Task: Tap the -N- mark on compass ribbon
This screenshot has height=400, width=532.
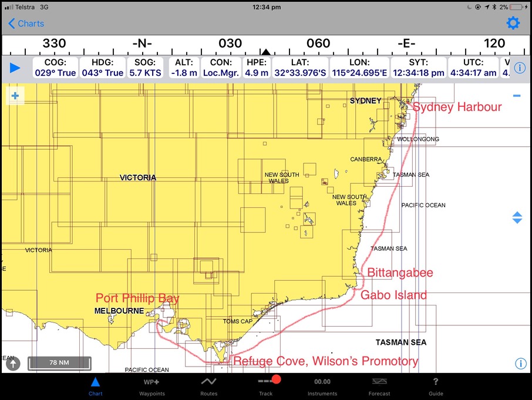Action: (x=142, y=43)
